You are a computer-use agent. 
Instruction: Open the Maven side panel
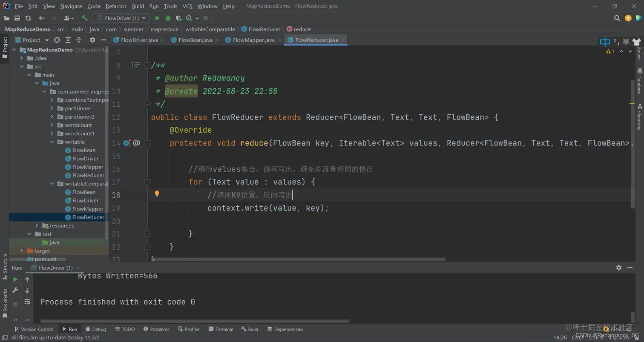coord(639,54)
